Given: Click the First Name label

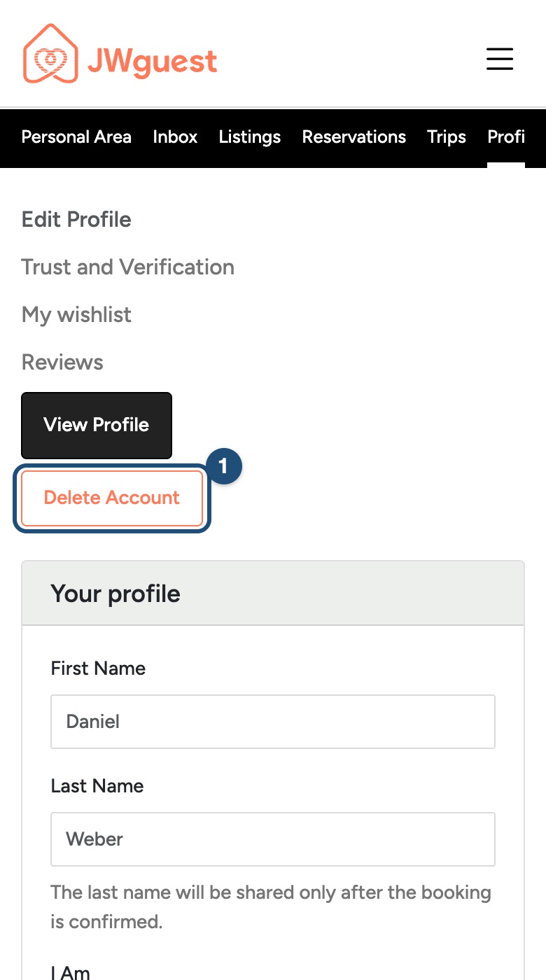Looking at the screenshot, I should tap(98, 668).
